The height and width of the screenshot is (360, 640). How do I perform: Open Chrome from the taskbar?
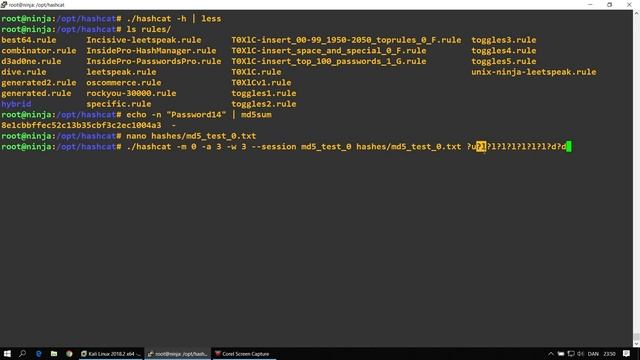(69, 353)
